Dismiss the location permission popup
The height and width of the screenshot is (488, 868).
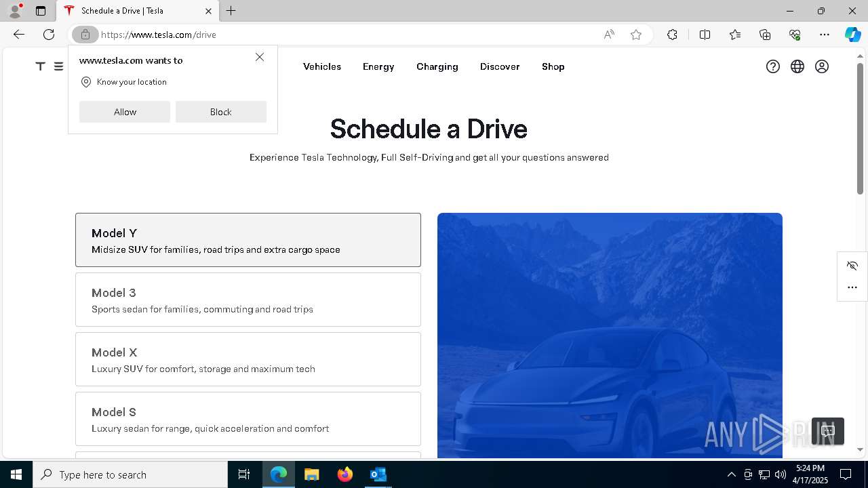(260, 57)
